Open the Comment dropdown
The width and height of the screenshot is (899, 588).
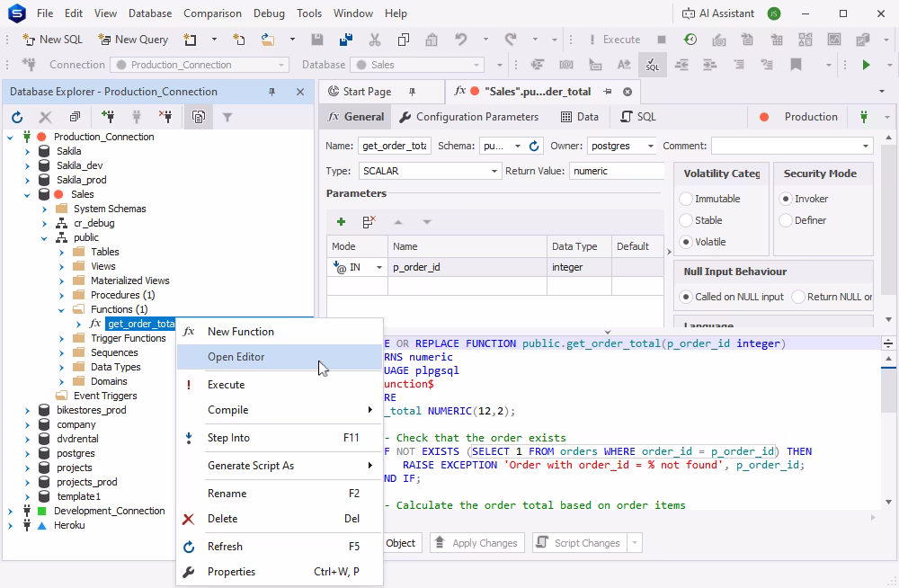coord(866,147)
